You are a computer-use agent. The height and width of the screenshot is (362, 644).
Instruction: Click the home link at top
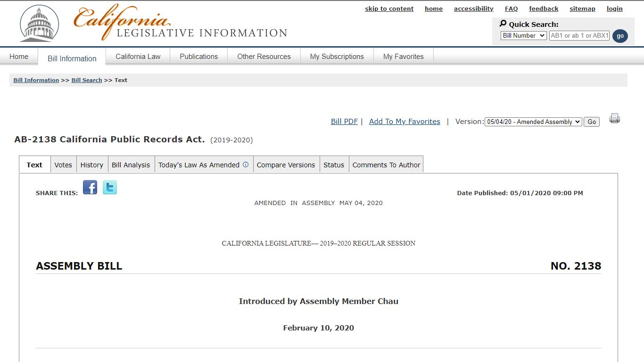[x=434, y=8]
